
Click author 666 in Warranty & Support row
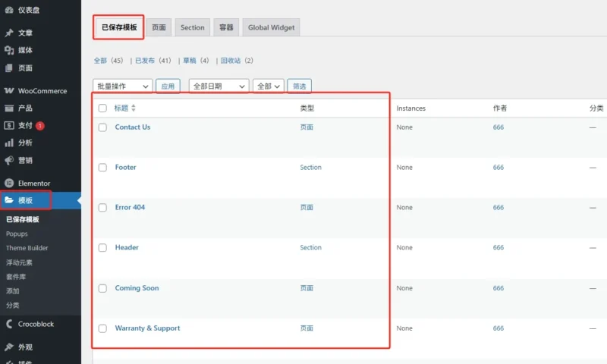498,328
